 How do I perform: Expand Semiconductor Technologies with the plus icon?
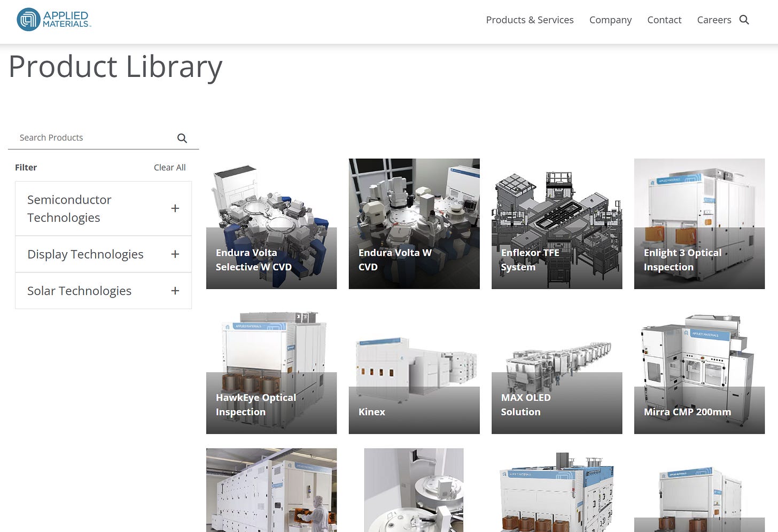(x=175, y=208)
